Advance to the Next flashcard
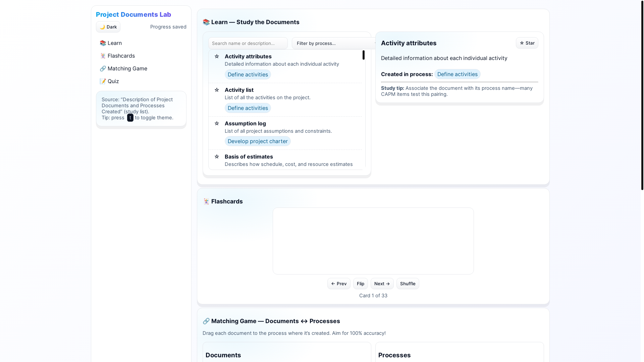Image resolution: width=644 pixels, height=362 pixels. [382, 284]
